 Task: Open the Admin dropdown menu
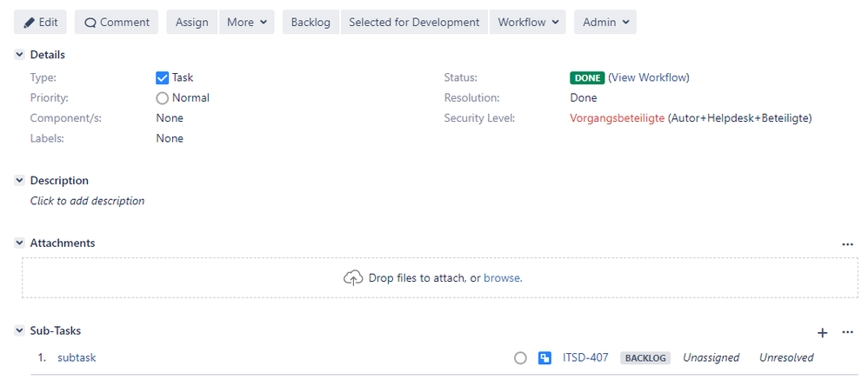tap(604, 23)
